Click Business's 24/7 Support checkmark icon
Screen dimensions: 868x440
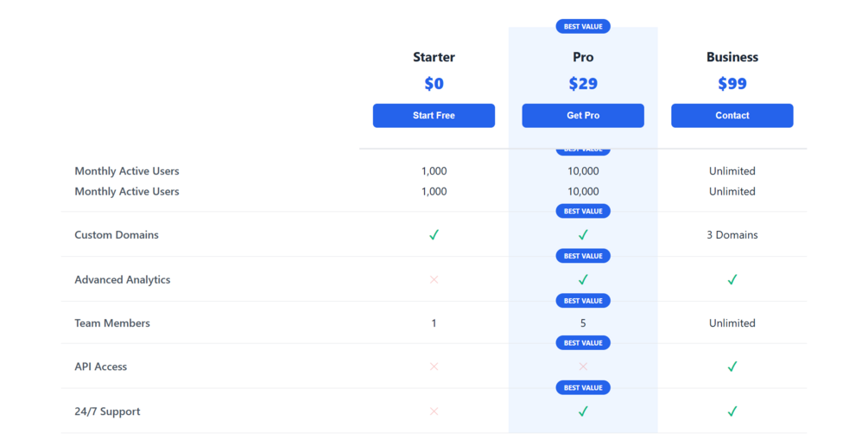(x=732, y=411)
